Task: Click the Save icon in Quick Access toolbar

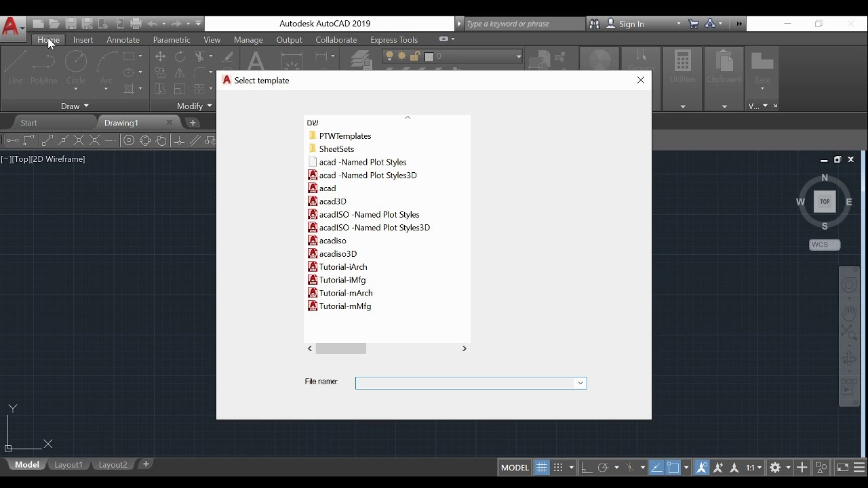Action: (71, 24)
